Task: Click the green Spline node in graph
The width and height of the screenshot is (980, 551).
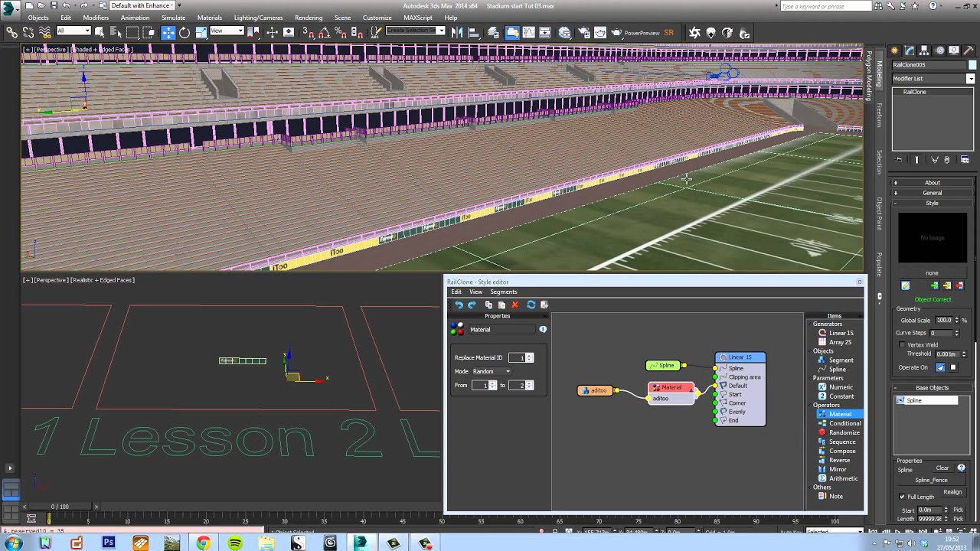Action: [x=663, y=365]
